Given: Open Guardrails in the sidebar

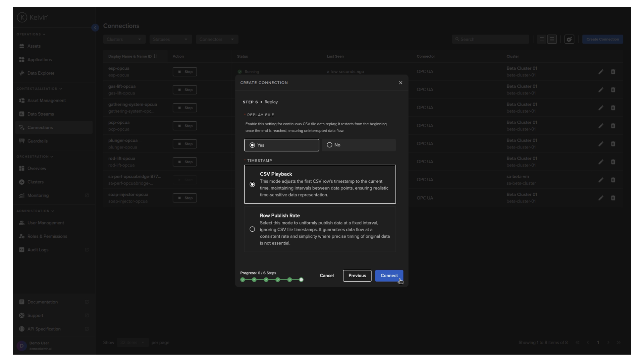Looking at the screenshot, I should [x=37, y=141].
